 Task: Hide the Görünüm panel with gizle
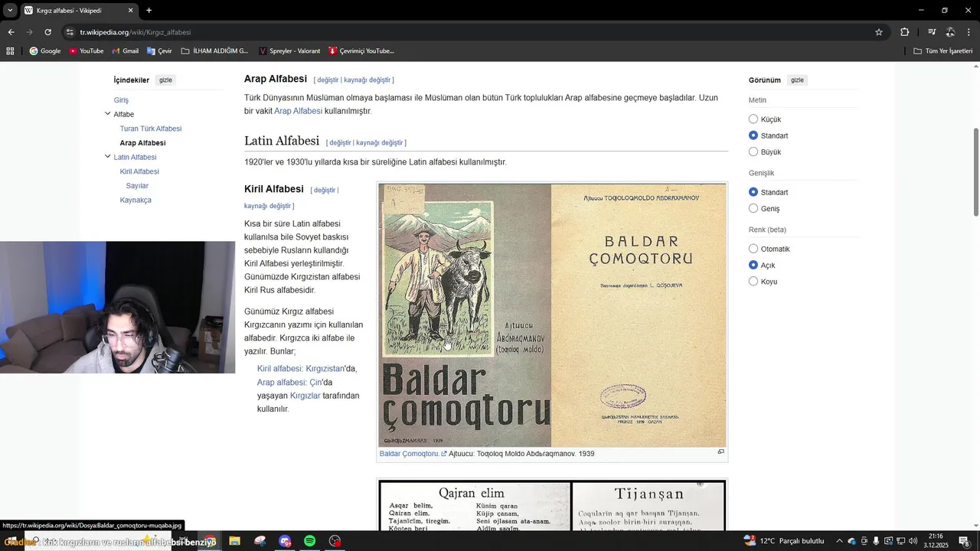(x=797, y=80)
